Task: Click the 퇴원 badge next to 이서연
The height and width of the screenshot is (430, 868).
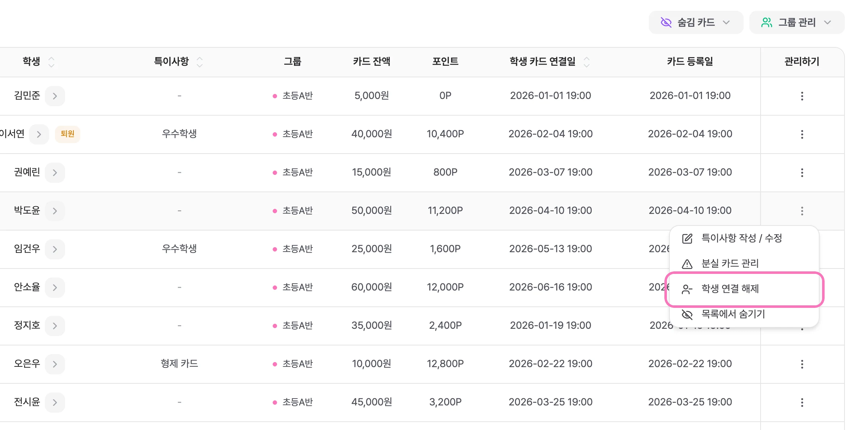Action: pyautogui.click(x=68, y=134)
